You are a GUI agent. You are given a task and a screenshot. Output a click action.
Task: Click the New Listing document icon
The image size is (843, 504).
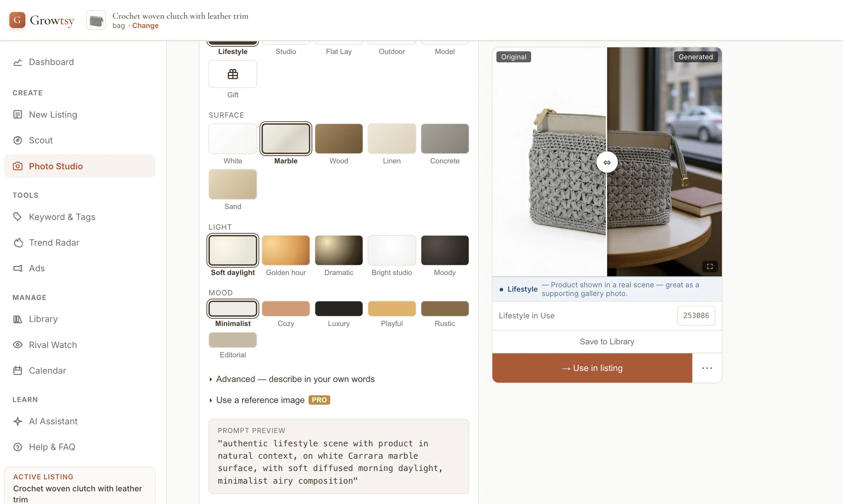pyautogui.click(x=18, y=114)
